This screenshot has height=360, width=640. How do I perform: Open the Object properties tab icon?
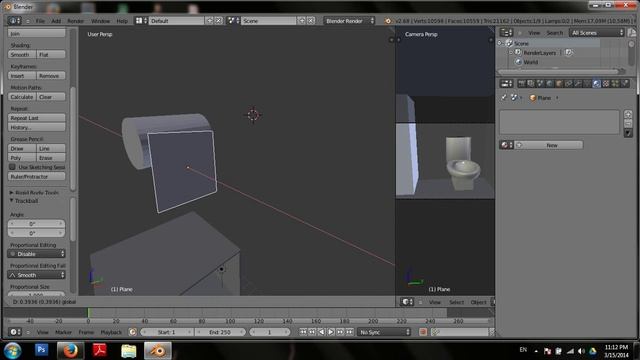(x=559, y=84)
